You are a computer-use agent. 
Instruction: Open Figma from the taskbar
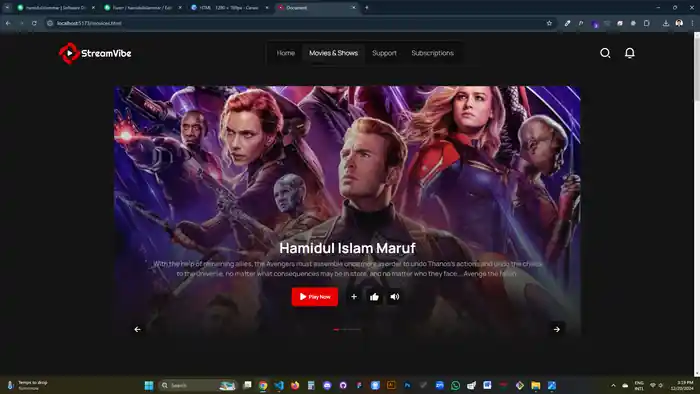click(359, 386)
